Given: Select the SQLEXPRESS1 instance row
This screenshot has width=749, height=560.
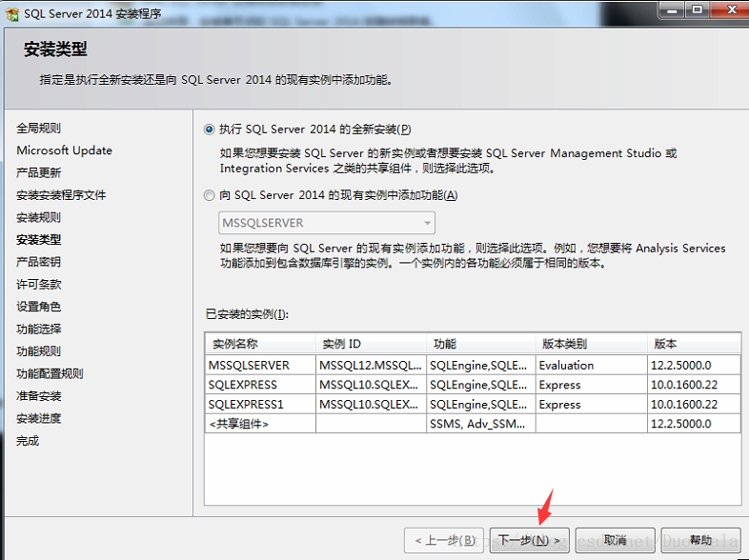Looking at the screenshot, I should point(473,405).
